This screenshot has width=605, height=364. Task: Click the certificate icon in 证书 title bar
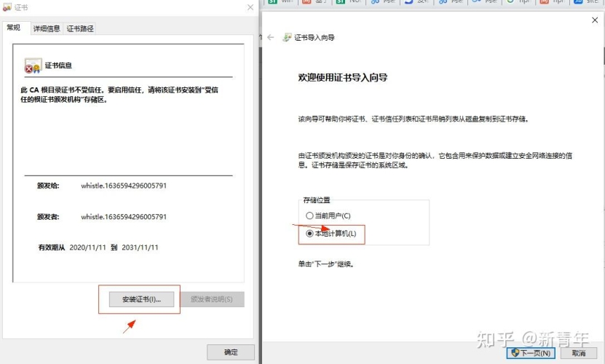tap(7, 8)
